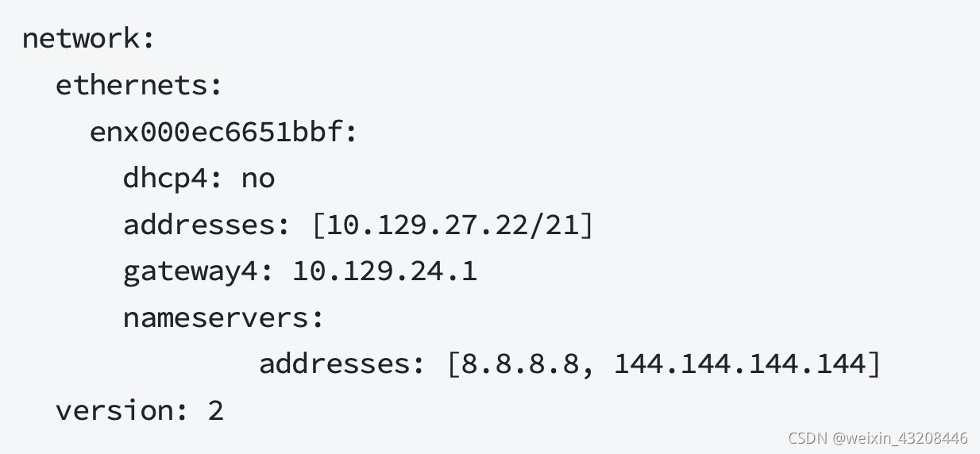Click the 'ethernets:' line
The width and height of the screenshot is (980, 454).
[139, 85]
